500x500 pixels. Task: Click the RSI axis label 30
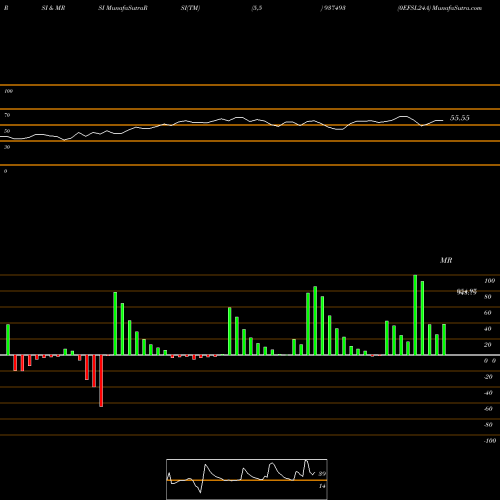point(7,147)
